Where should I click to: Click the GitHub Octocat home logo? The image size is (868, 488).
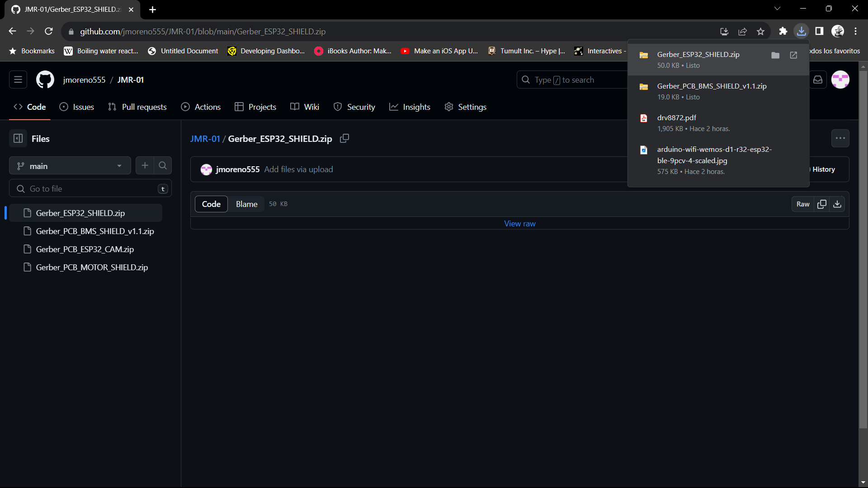pyautogui.click(x=45, y=80)
